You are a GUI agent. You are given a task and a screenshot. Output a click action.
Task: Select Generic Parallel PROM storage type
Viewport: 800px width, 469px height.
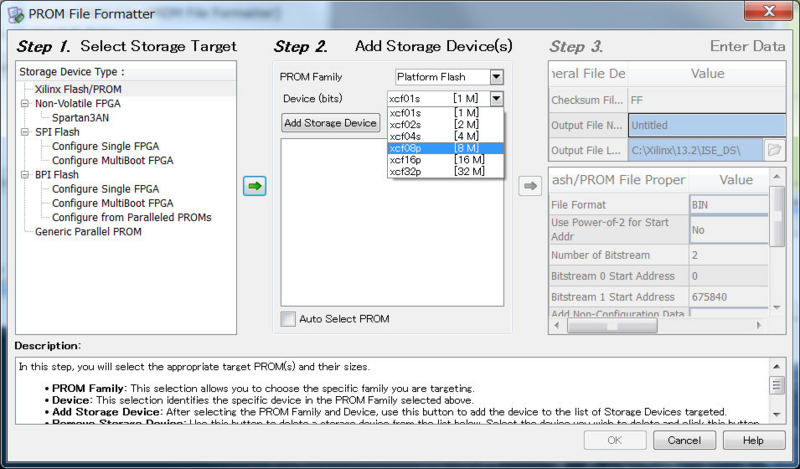(x=88, y=232)
